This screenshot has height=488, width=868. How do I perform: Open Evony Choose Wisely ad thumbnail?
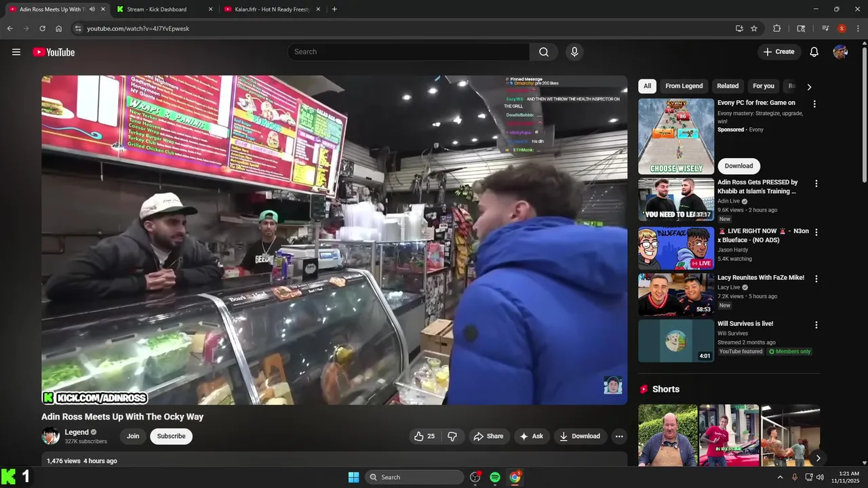click(676, 136)
